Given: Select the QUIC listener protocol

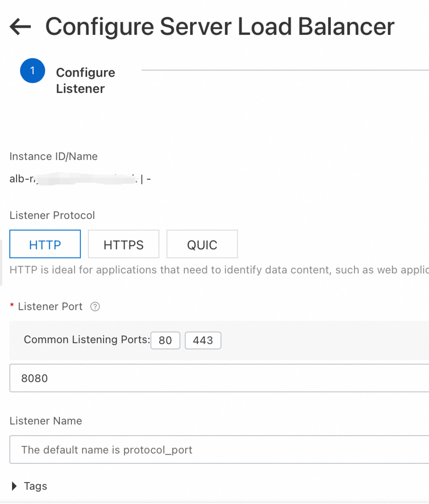Looking at the screenshot, I should point(202,244).
